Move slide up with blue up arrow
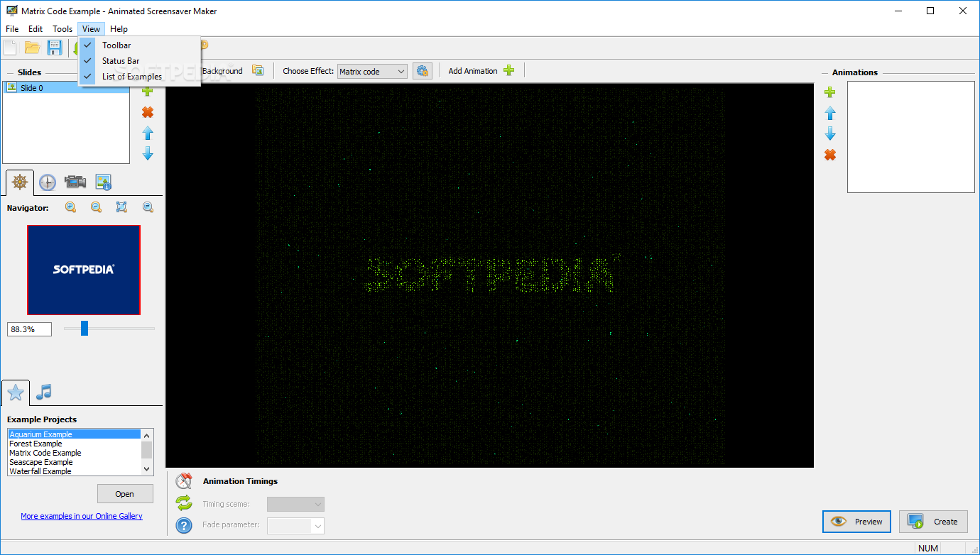The width and height of the screenshot is (980, 555). [148, 133]
